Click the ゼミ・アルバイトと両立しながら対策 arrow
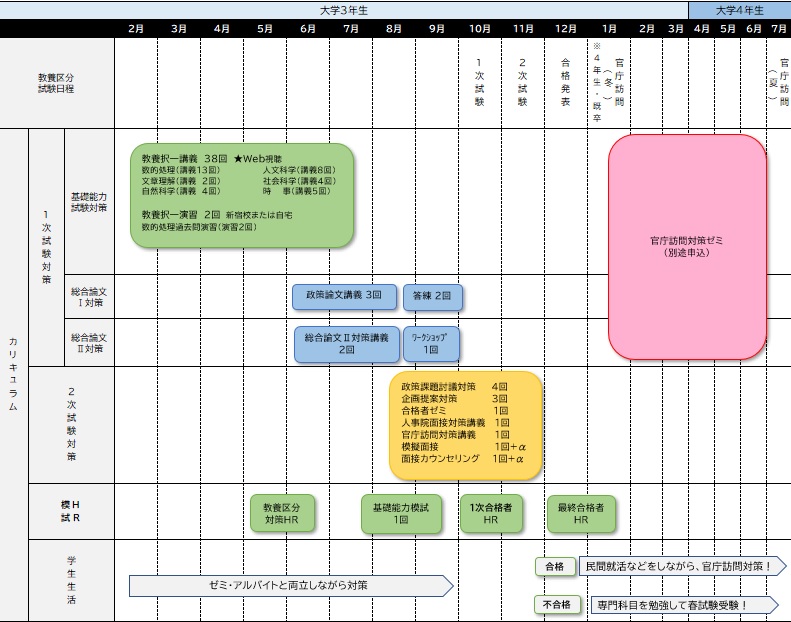Viewport: 791px width, 622px height. pyautogui.click(x=290, y=585)
